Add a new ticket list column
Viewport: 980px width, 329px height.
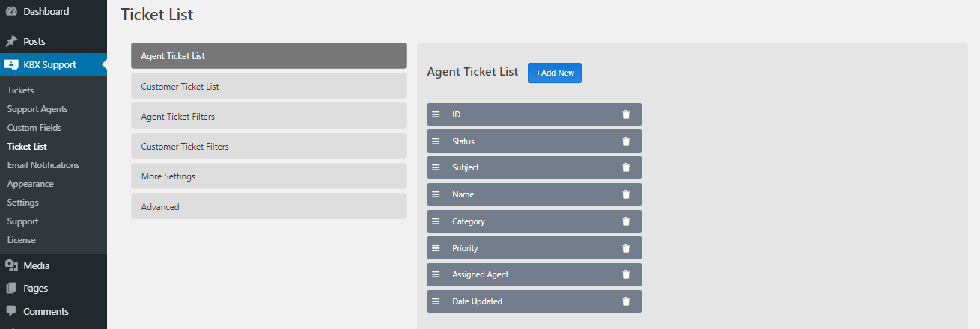point(555,73)
